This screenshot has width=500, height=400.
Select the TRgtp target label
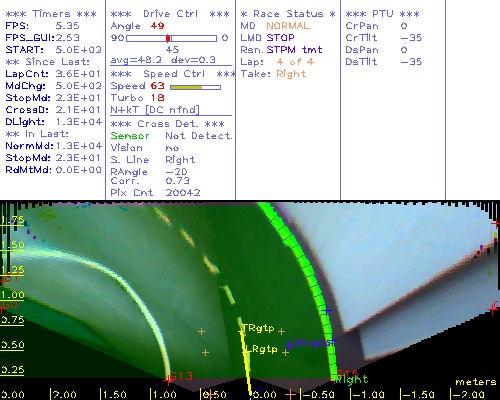coord(258,328)
